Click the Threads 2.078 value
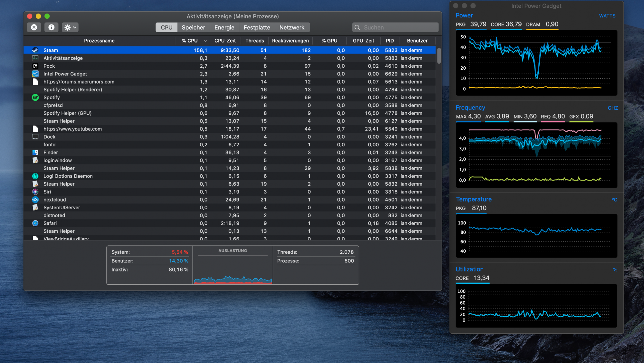This screenshot has height=363, width=644. coord(346,252)
